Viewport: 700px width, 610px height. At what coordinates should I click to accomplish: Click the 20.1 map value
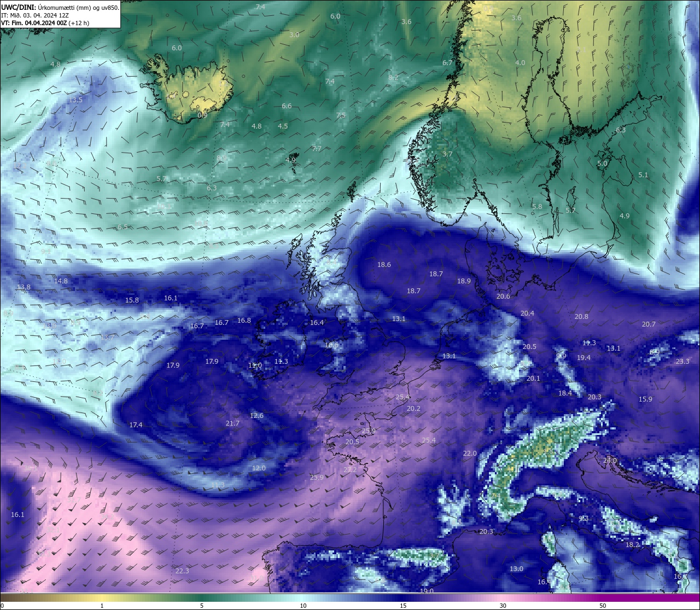(533, 378)
